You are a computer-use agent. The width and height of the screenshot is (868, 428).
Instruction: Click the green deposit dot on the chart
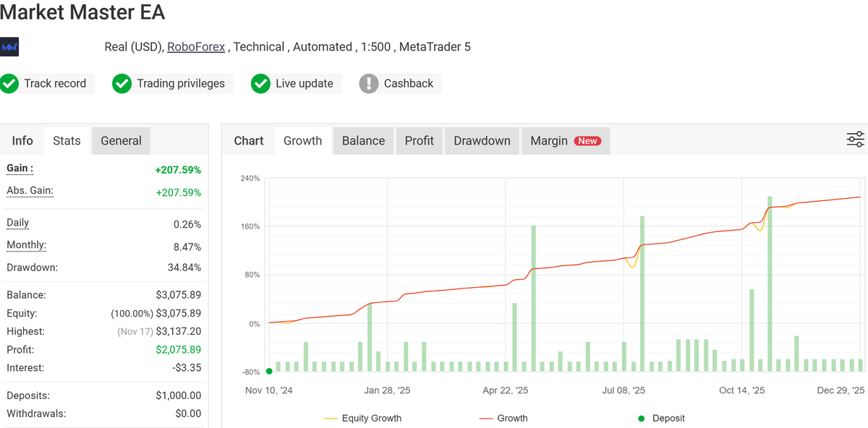coord(268,372)
